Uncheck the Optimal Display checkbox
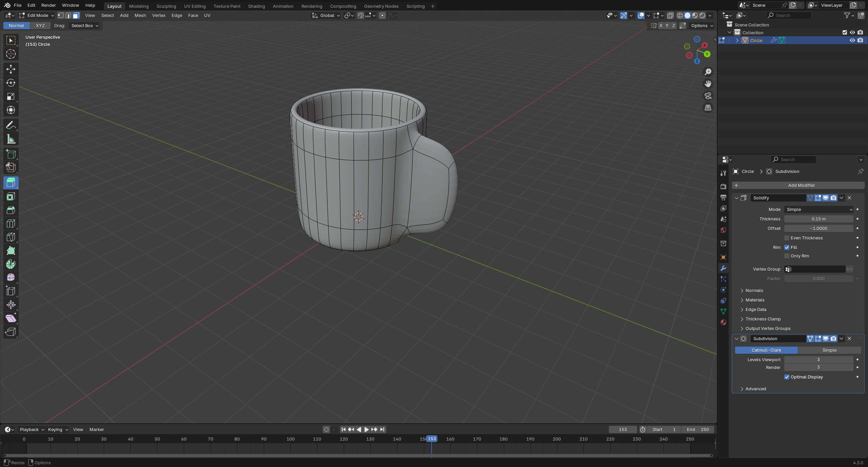The image size is (868, 467). click(x=787, y=377)
